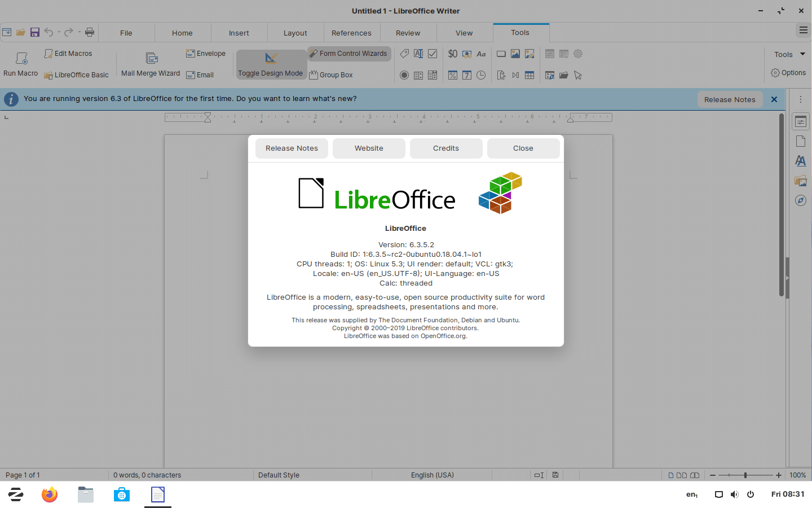Image resolution: width=812 pixels, height=508 pixels.
Task: Insert a Check Box form control
Action: (x=433, y=54)
